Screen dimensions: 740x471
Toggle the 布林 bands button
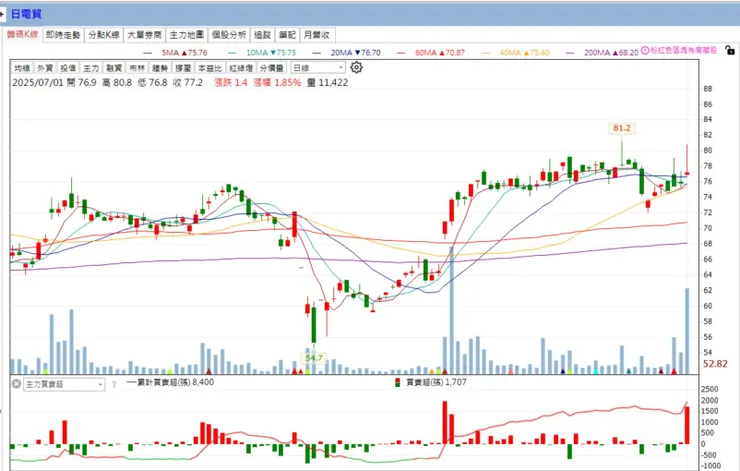(x=137, y=68)
